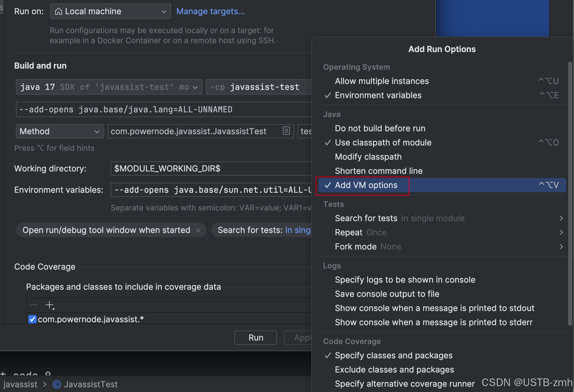
Task: Click the javassist breadcrumb
Action: (x=20, y=384)
